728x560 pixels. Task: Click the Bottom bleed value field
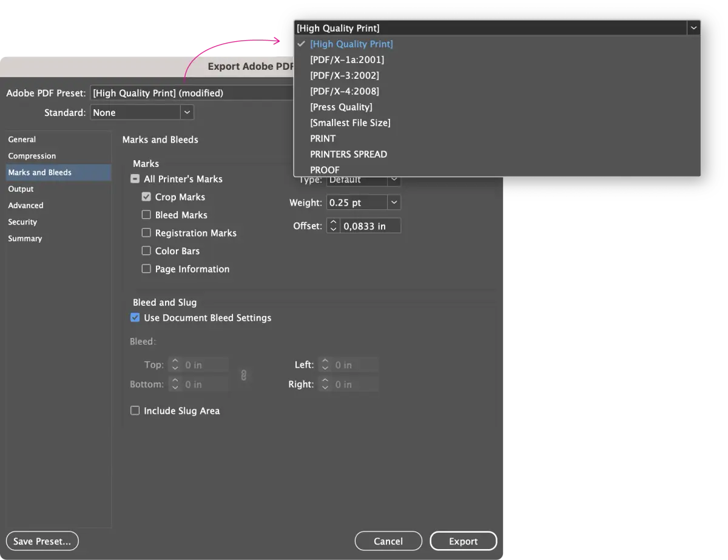click(205, 384)
